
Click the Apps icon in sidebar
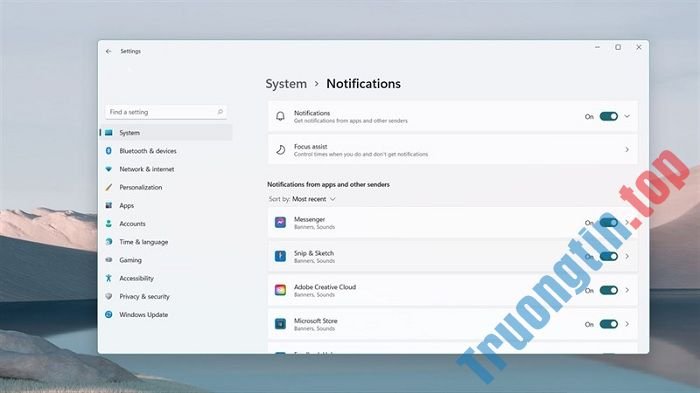click(108, 205)
